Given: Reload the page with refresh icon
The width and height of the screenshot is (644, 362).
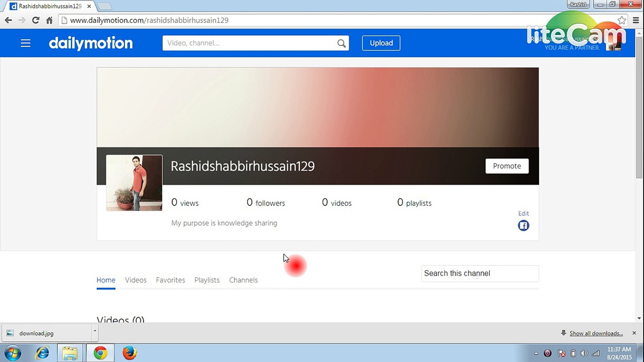Looking at the screenshot, I should tap(36, 20).
